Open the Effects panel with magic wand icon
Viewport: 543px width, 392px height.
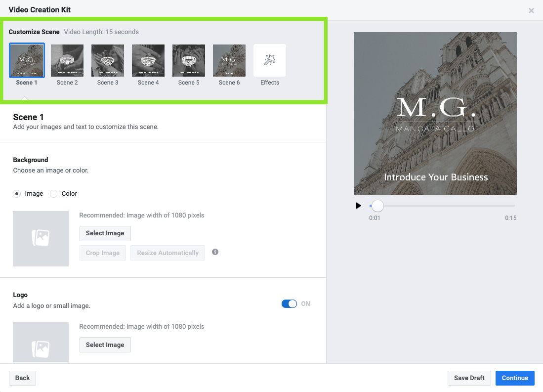point(269,60)
